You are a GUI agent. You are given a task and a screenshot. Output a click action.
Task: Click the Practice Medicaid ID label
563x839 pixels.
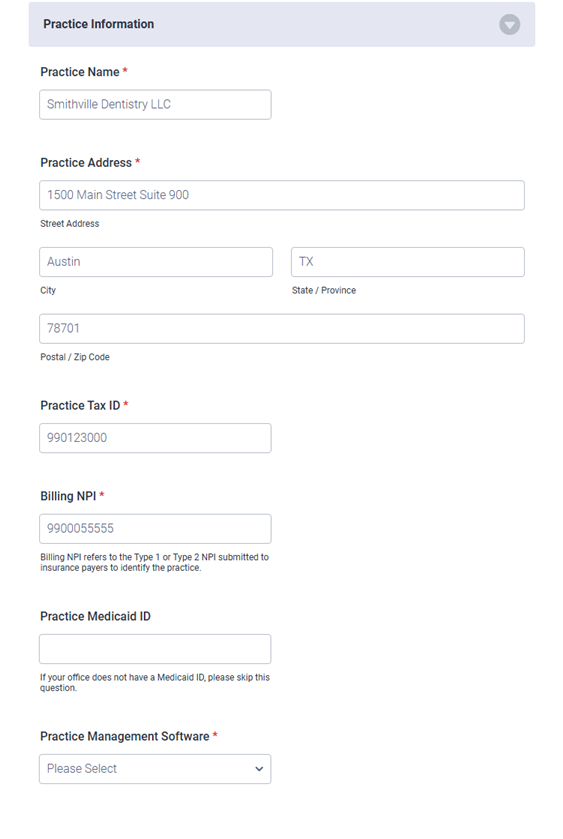95,616
